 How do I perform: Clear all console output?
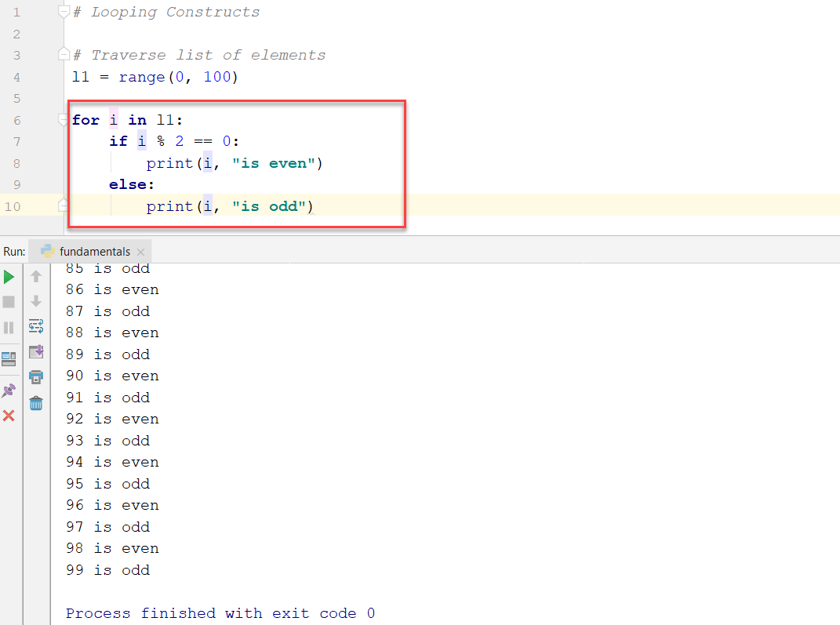click(x=36, y=402)
